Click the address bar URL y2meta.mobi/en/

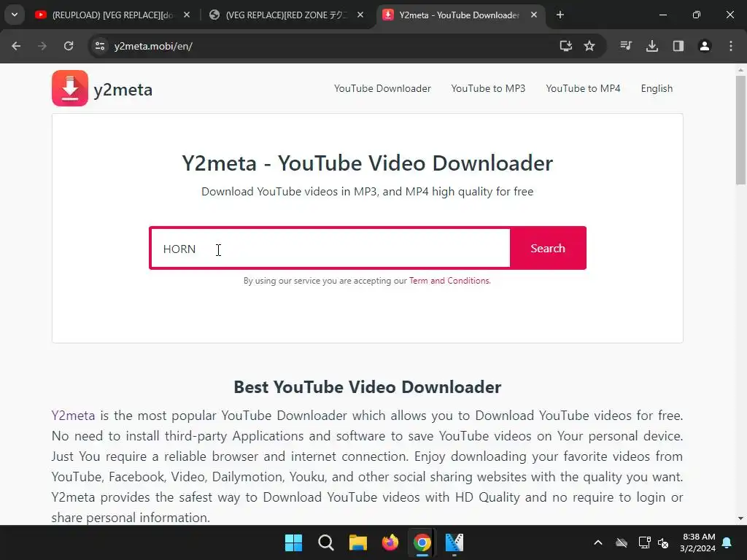click(153, 46)
